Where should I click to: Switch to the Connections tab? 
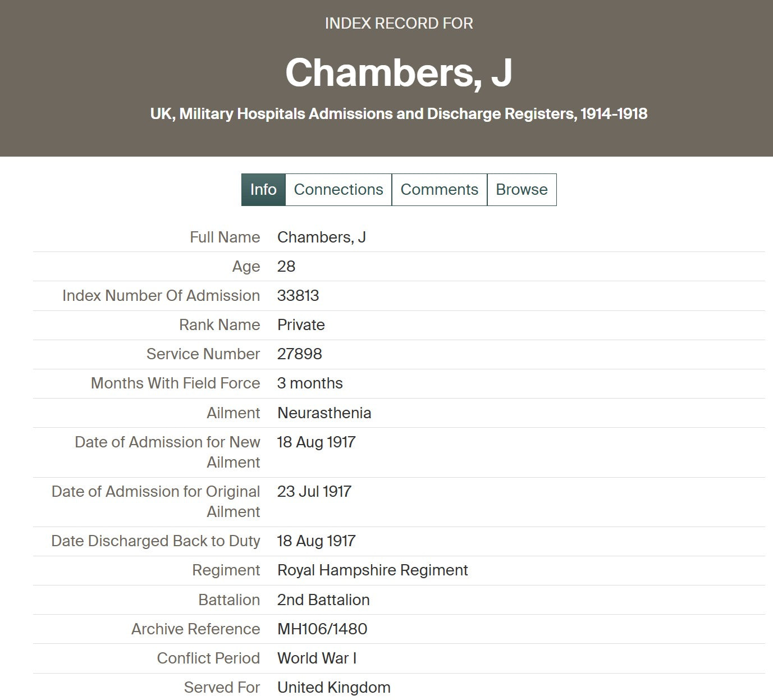[x=339, y=190]
